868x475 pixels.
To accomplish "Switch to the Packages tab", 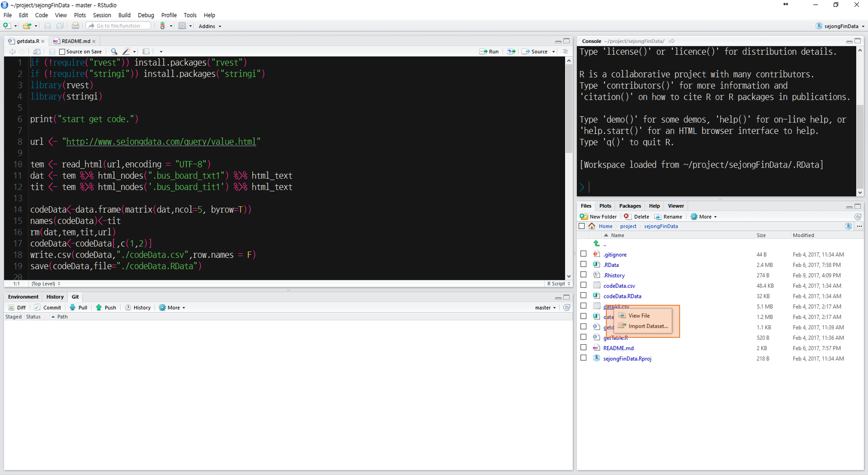I will [630, 206].
